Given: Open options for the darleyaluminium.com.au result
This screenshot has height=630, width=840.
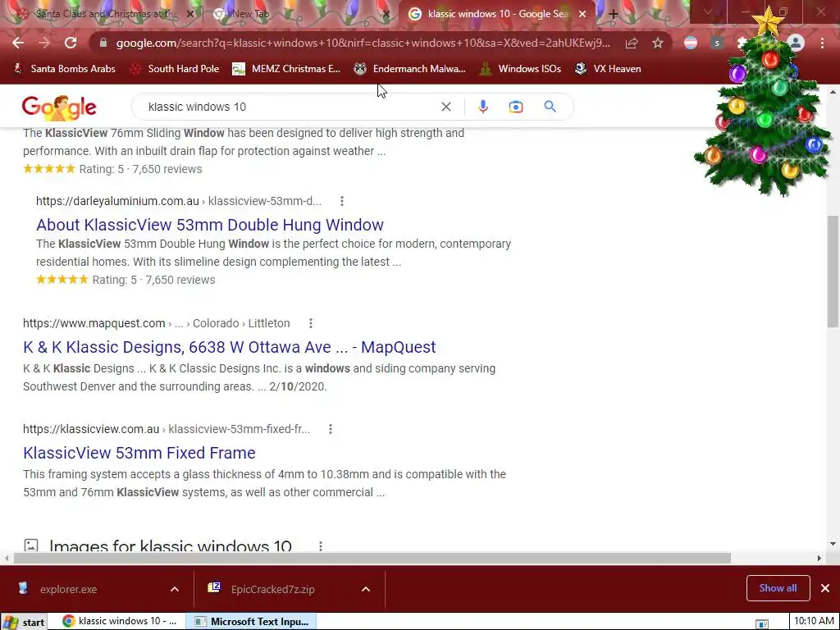Looking at the screenshot, I should [342, 201].
